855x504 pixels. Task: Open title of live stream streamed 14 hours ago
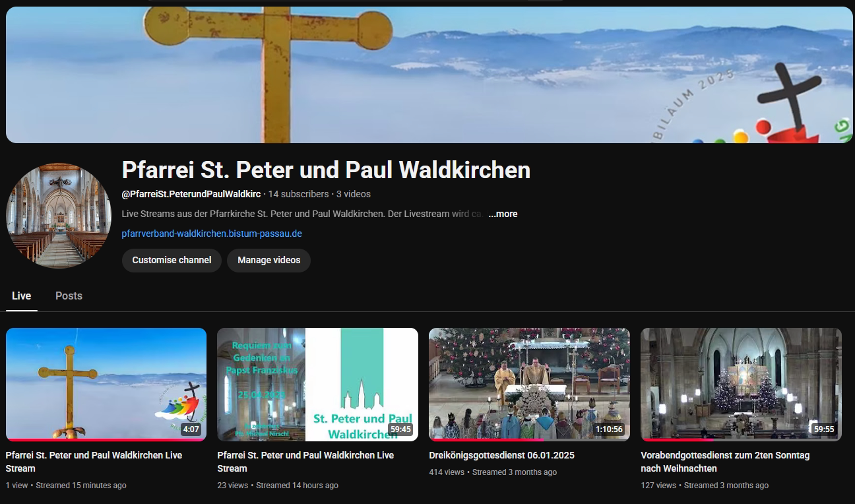click(305, 462)
